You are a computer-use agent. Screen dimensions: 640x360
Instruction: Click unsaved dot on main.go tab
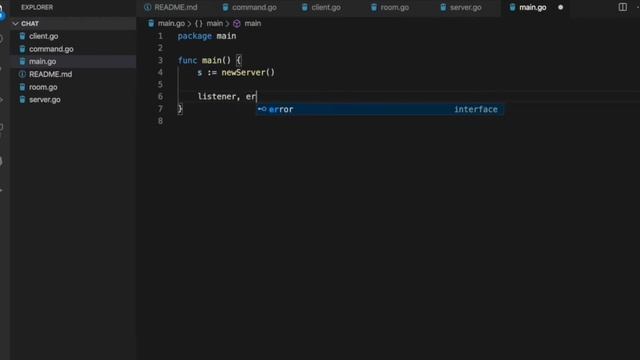[x=560, y=7]
